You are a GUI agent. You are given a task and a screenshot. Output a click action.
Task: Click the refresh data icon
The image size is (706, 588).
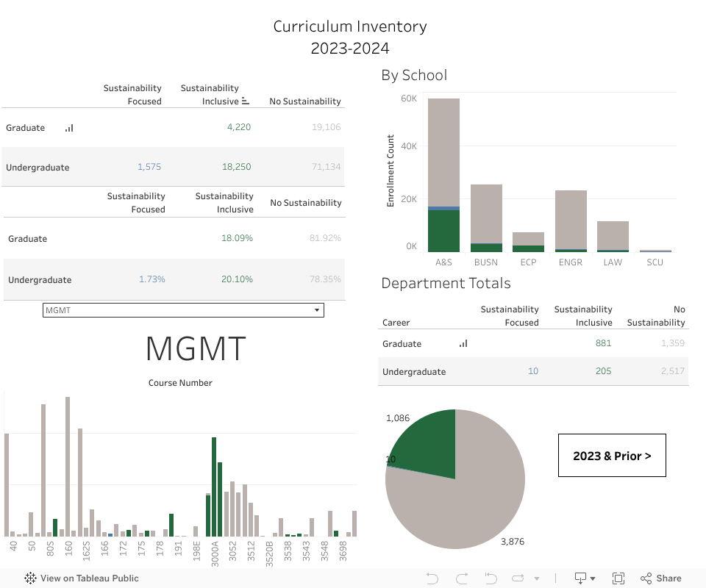(x=518, y=578)
